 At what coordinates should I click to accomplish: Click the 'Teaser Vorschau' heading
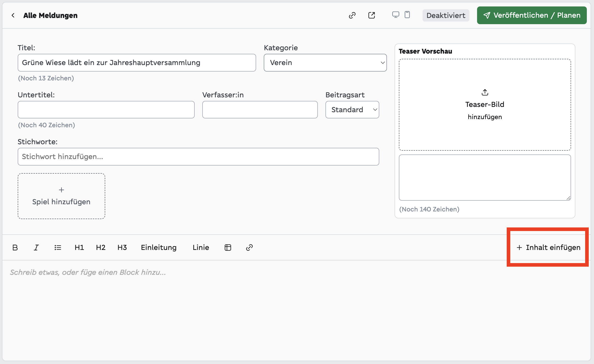pyautogui.click(x=425, y=51)
